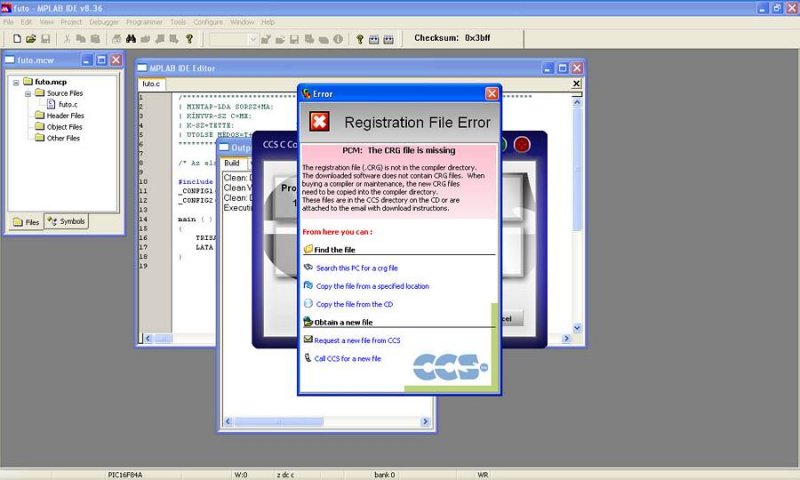800x480 pixels.
Task: Open the Configure menu
Action: pyautogui.click(x=208, y=22)
